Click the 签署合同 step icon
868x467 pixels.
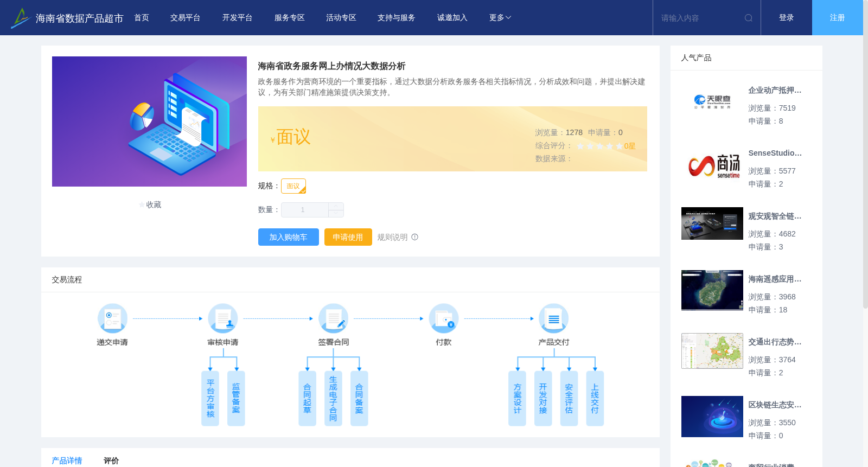[333, 318]
